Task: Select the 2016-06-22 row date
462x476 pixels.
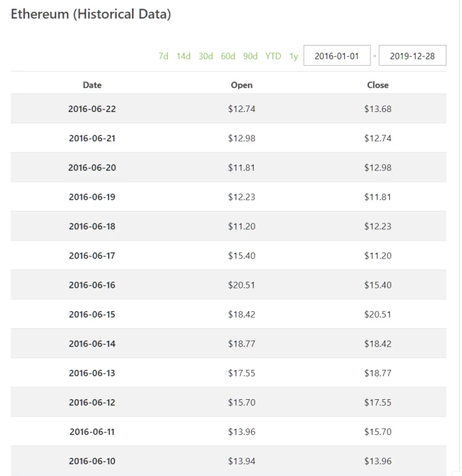Action: coord(92,109)
